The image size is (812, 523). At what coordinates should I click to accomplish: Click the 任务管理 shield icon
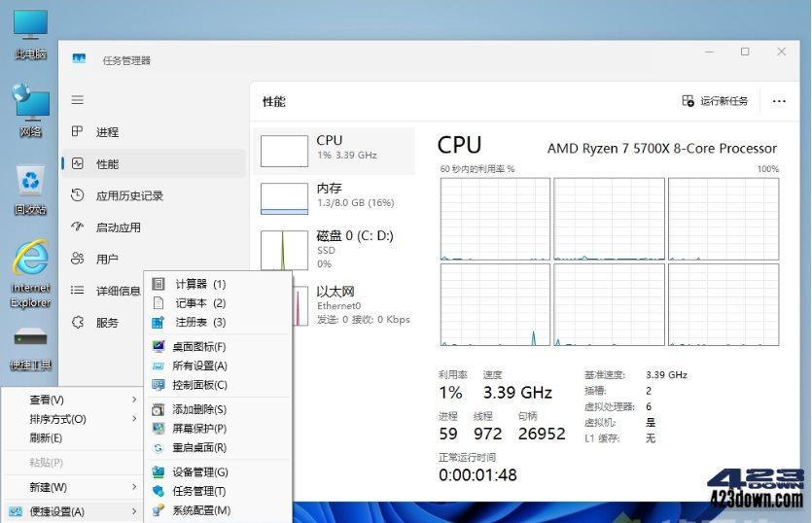pos(159,491)
